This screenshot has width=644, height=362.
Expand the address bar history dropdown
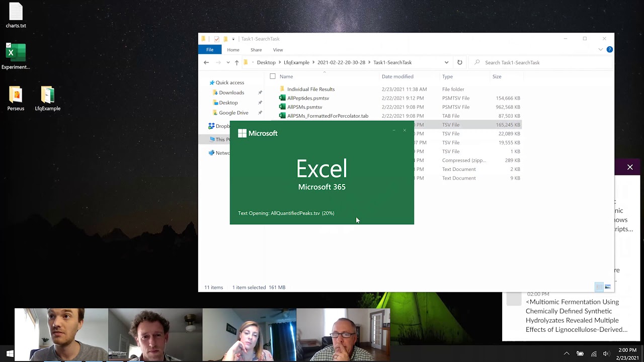pos(446,62)
